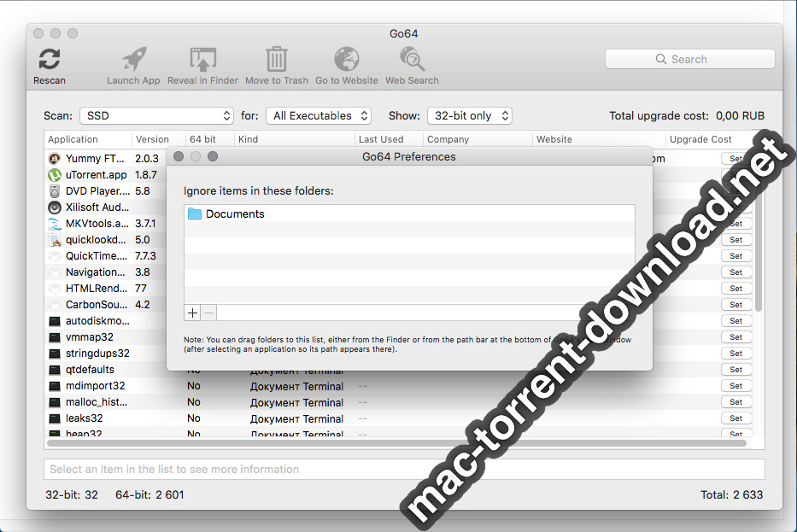Select the stringdups32 terminal icon

tap(55, 354)
